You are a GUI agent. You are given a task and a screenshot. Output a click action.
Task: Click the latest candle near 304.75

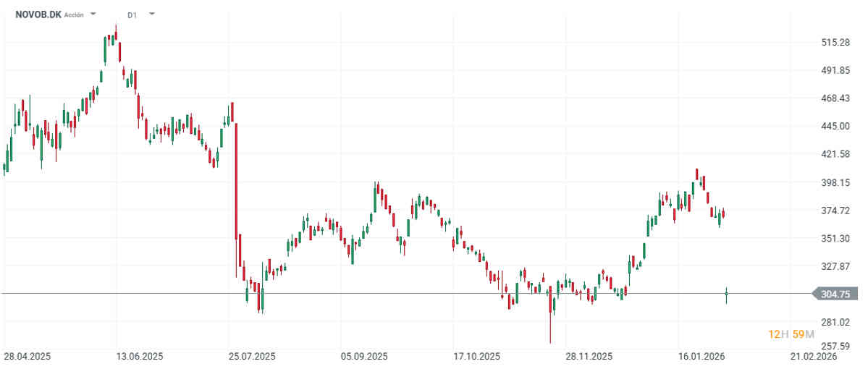pos(726,294)
